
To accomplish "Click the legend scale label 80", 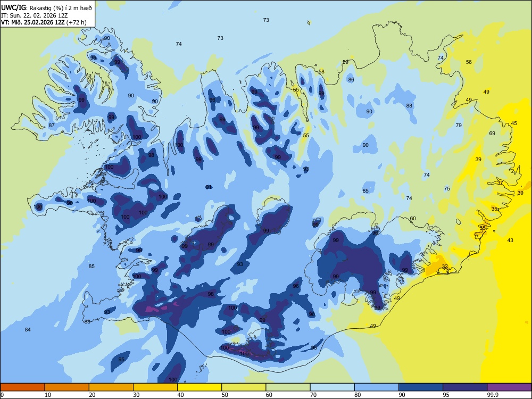I will point(358,395).
